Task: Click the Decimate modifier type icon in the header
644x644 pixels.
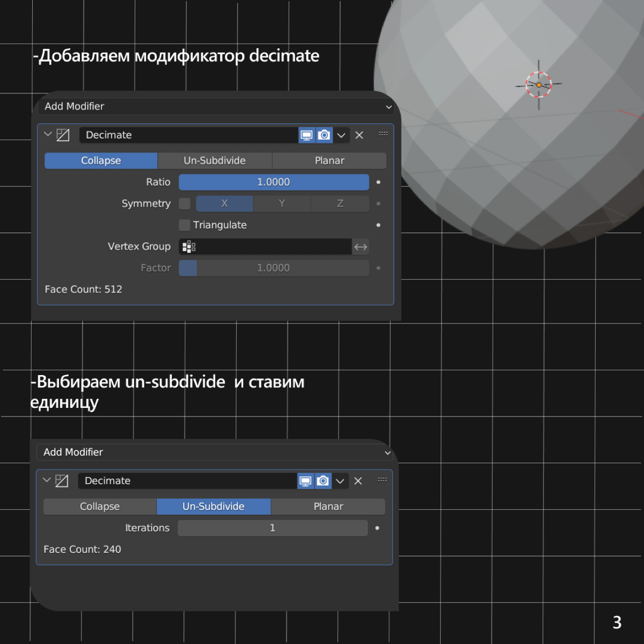Action: click(x=63, y=135)
